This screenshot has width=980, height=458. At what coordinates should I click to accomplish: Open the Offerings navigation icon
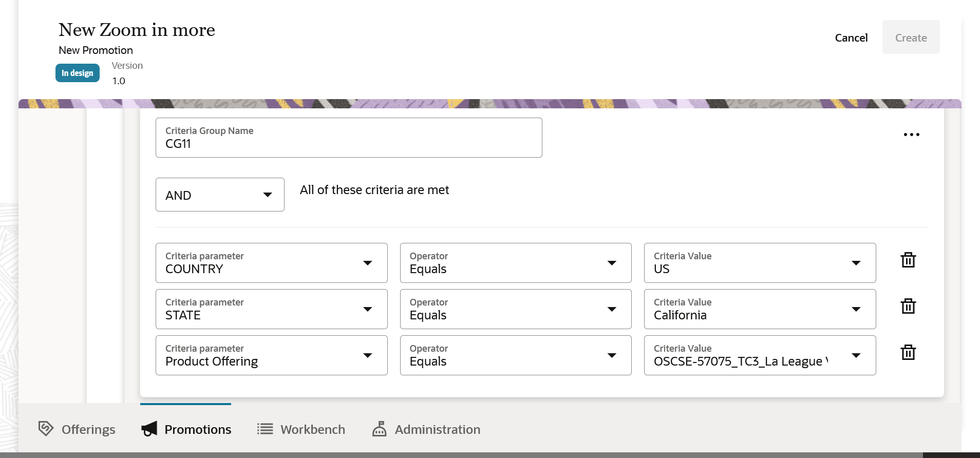(x=46, y=429)
